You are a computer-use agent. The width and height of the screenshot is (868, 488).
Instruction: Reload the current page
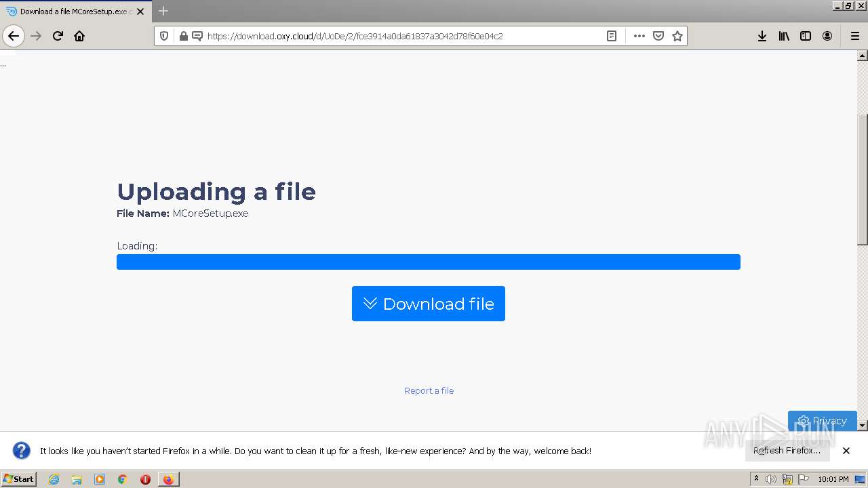pyautogui.click(x=58, y=36)
